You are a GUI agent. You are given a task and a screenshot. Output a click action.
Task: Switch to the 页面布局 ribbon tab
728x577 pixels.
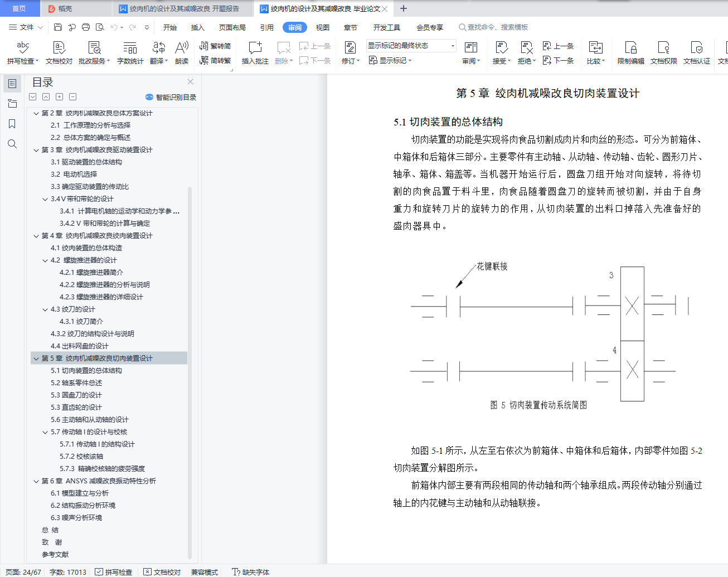[x=232, y=27]
